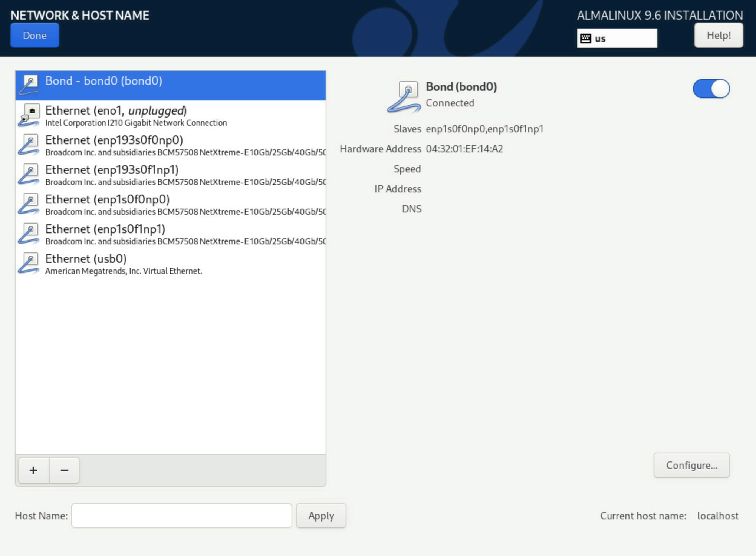This screenshot has height=556, width=756.
Task: Click the enp1s0f1np1 device icon
Action: click(29, 234)
